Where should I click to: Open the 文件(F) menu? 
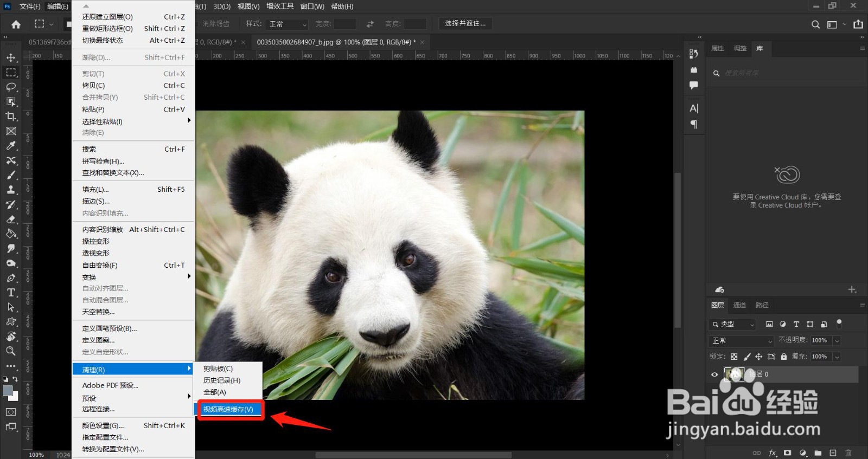(30, 7)
